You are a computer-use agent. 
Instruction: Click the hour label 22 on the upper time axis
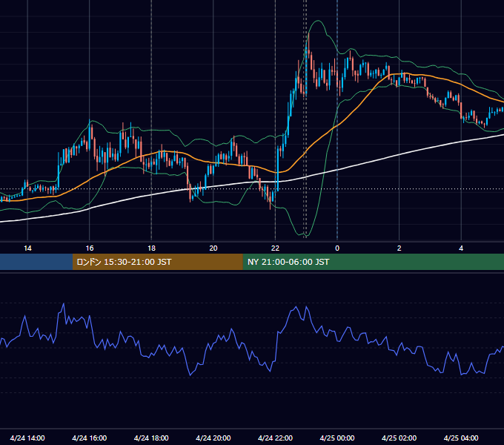(275, 248)
